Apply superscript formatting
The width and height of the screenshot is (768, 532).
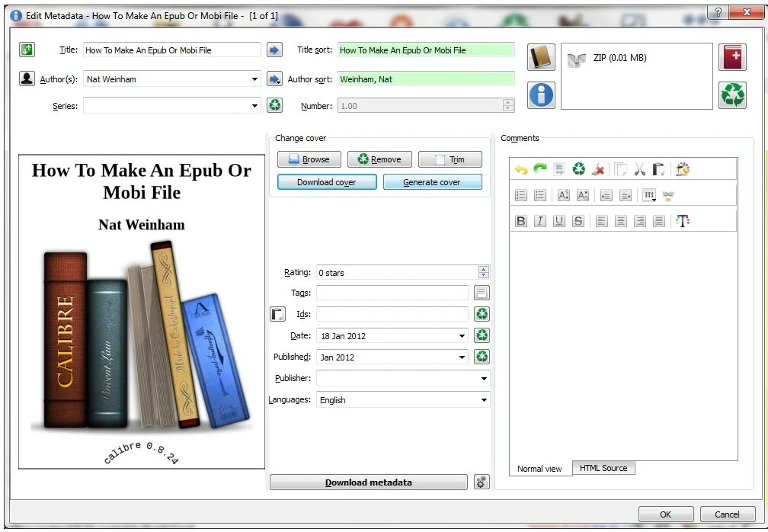click(x=563, y=195)
